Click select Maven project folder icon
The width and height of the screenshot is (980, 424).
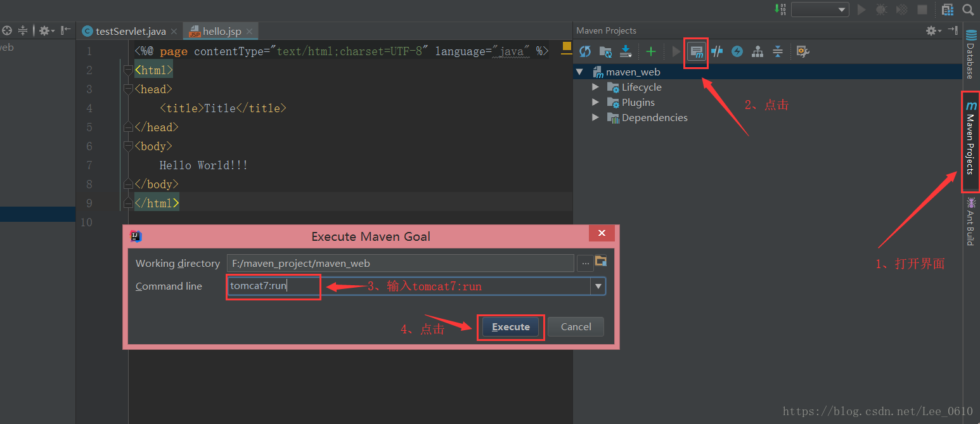(601, 261)
